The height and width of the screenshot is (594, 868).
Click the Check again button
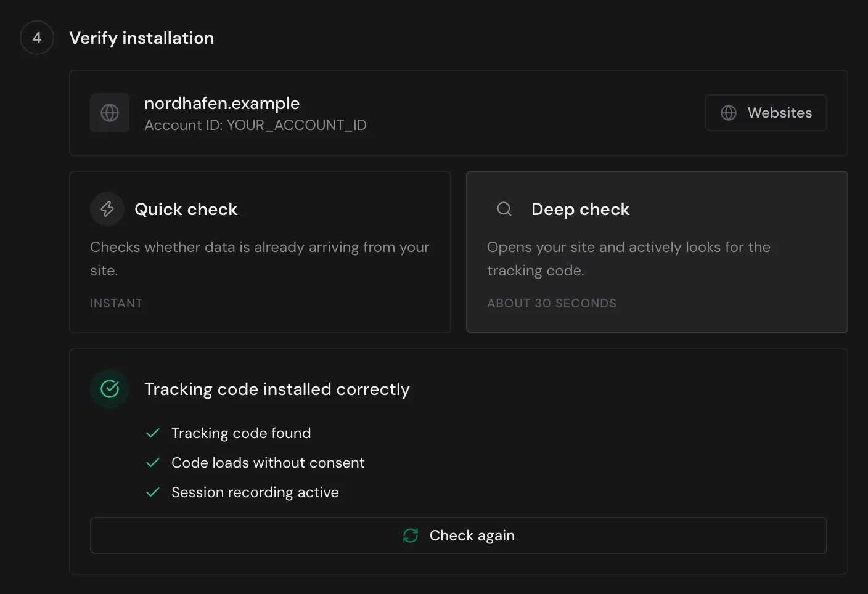click(458, 535)
